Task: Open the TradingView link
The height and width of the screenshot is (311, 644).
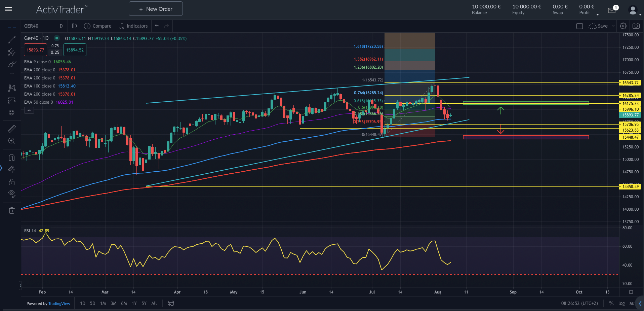Action: (59, 303)
